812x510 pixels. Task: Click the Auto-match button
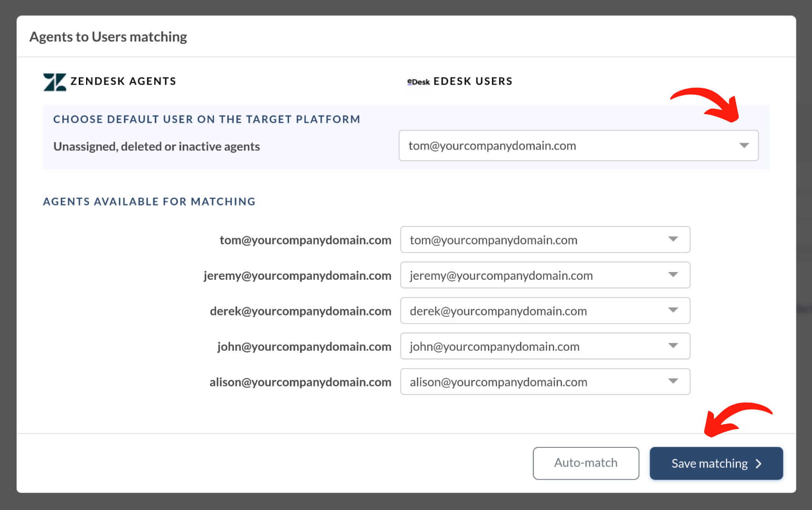586,463
